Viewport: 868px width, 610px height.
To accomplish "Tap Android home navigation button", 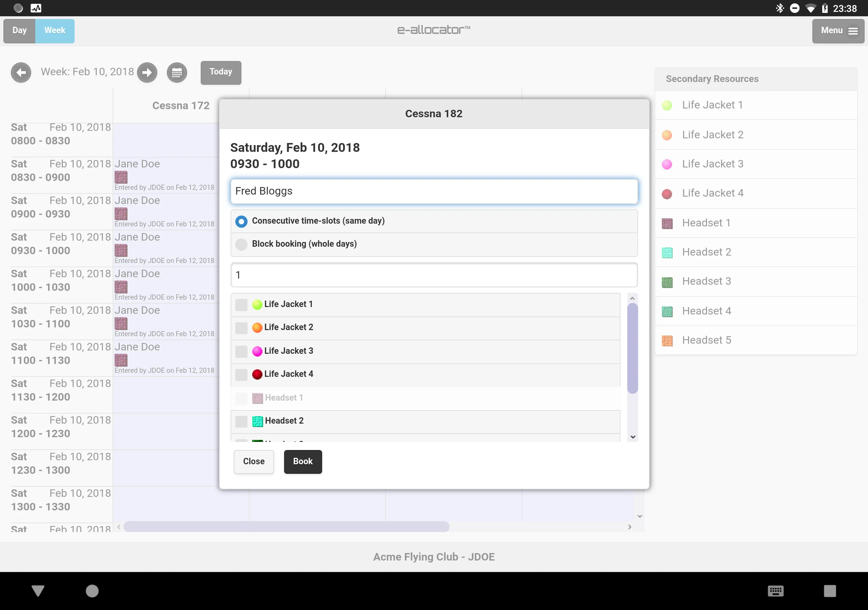I will [92, 591].
